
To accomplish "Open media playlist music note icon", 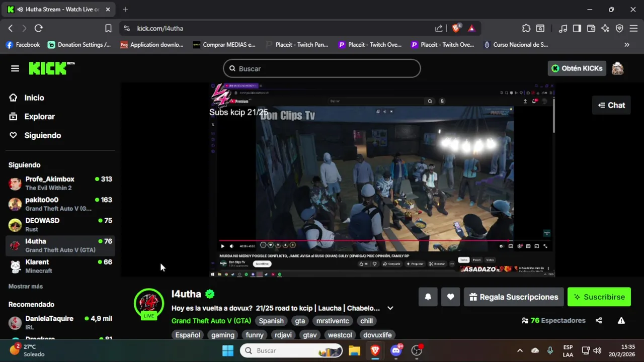I will point(563,29).
